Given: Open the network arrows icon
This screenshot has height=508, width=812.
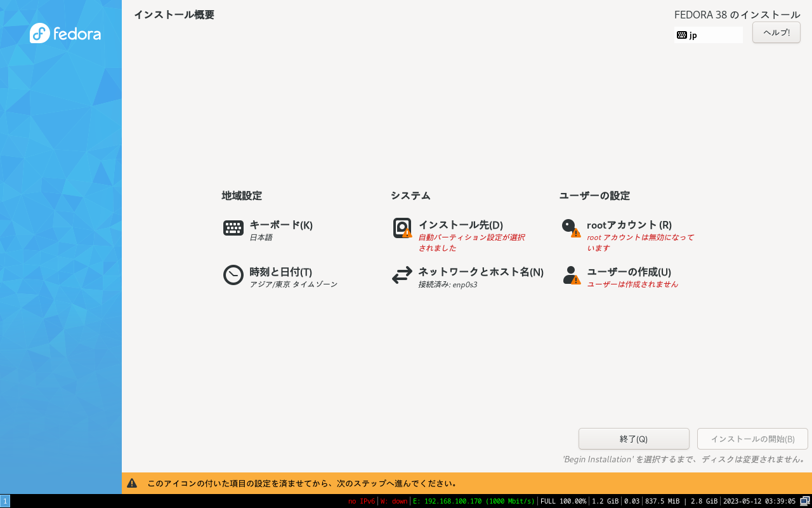Looking at the screenshot, I should (x=402, y=275).
